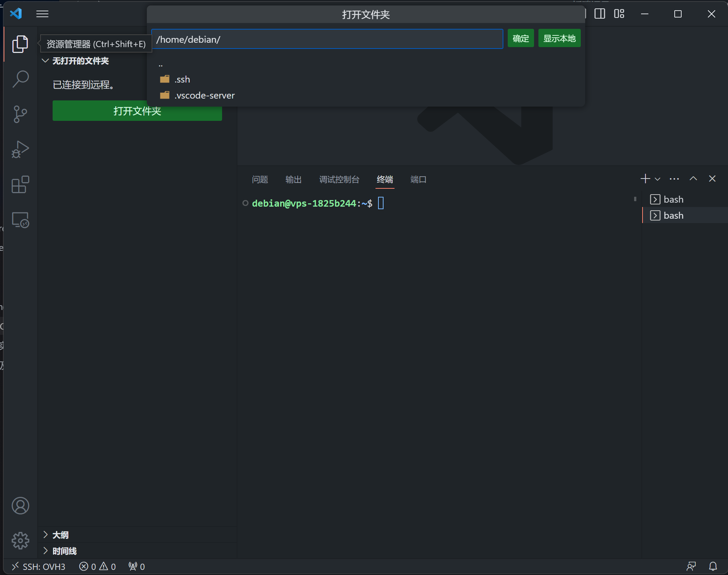Image resolution: width=728 pixels, height=575 pixels.
Task: Open Run and Debug view icon
Action: coord(20,149)
